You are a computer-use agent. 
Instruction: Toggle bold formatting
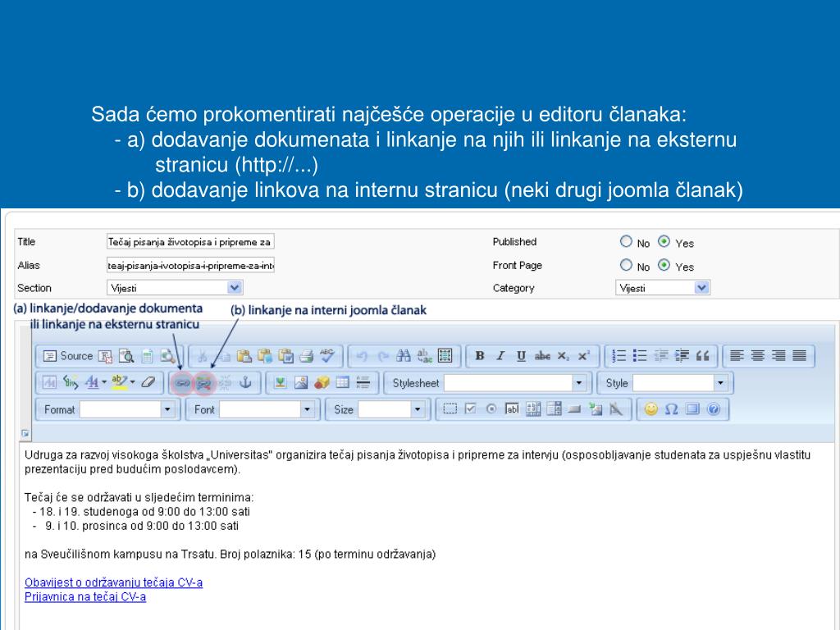click(x=480, y=356)
